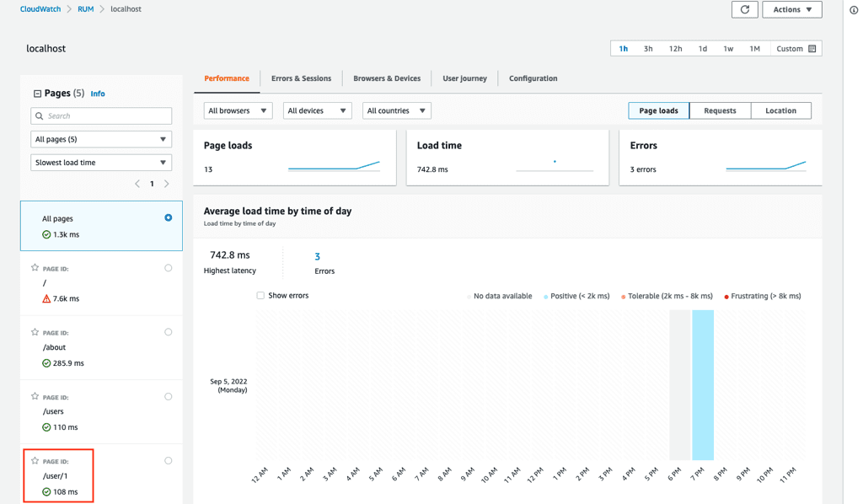
Task: Open the Slowest load time sort dropdown
Action: pyautogui.click(x=101, y=163)
